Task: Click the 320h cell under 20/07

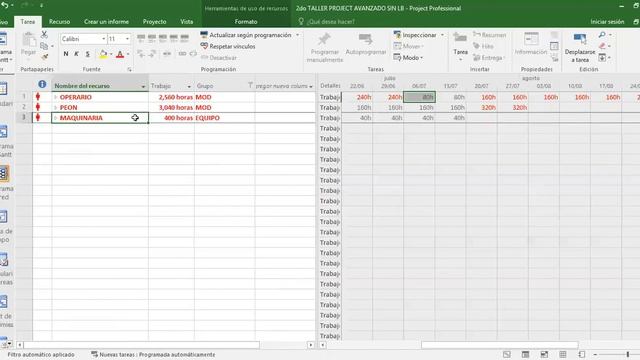Action: pos(482,108)
